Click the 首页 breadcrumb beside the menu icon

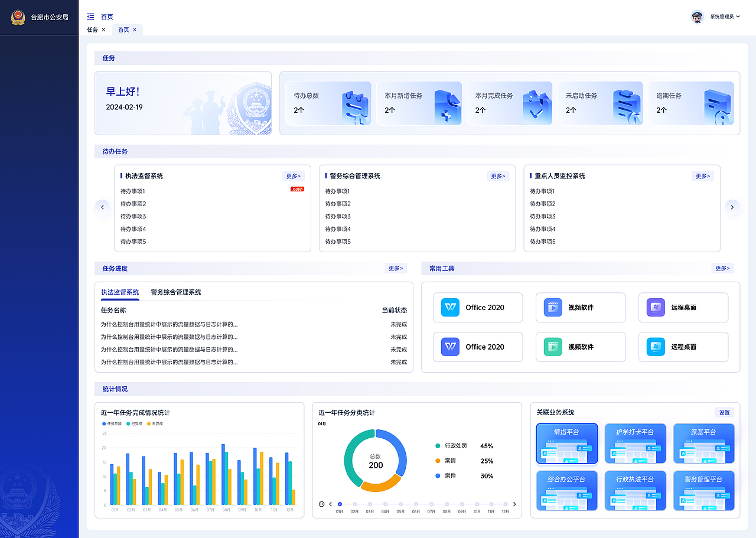[107, 17]
